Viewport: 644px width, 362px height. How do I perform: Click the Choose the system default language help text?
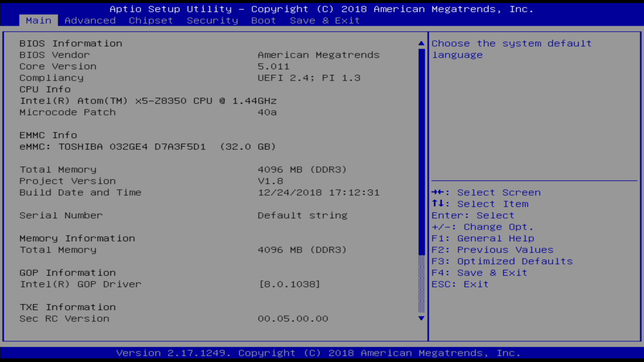512,49
